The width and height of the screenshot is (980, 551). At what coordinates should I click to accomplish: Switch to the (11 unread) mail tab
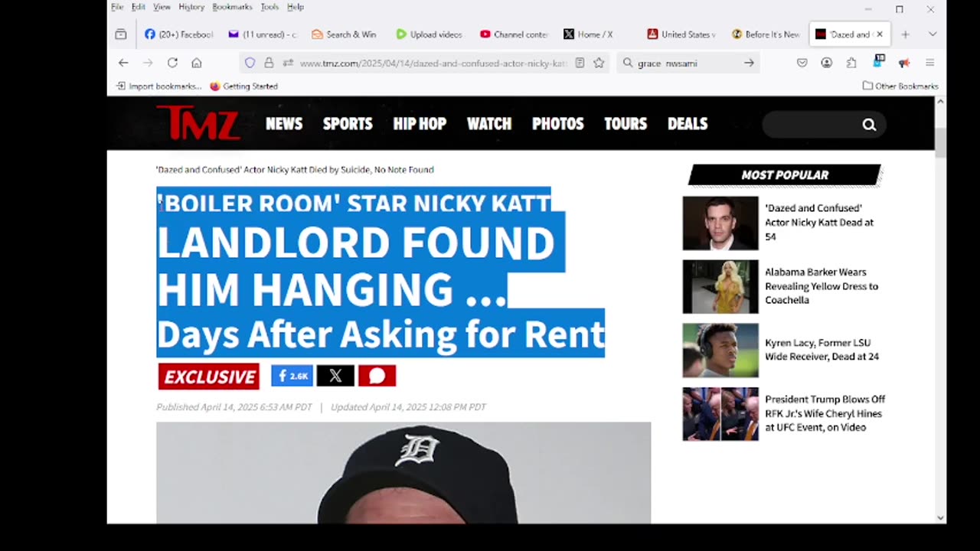click(x=262, y=34)
